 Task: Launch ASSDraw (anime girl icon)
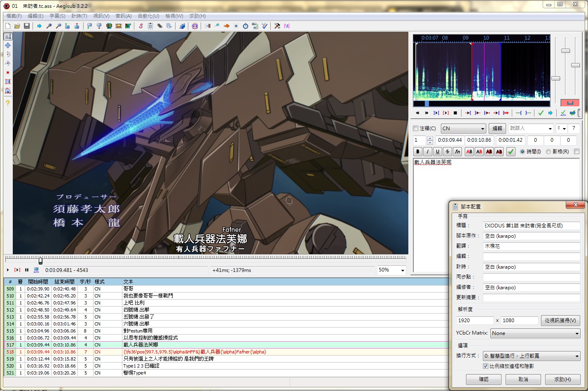pyautogui.click(x=195, y=26)
